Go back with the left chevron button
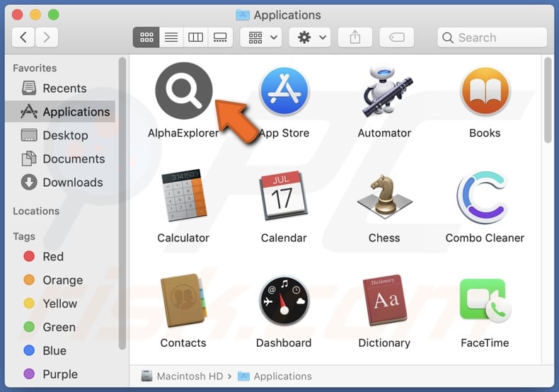 (23, 37)
